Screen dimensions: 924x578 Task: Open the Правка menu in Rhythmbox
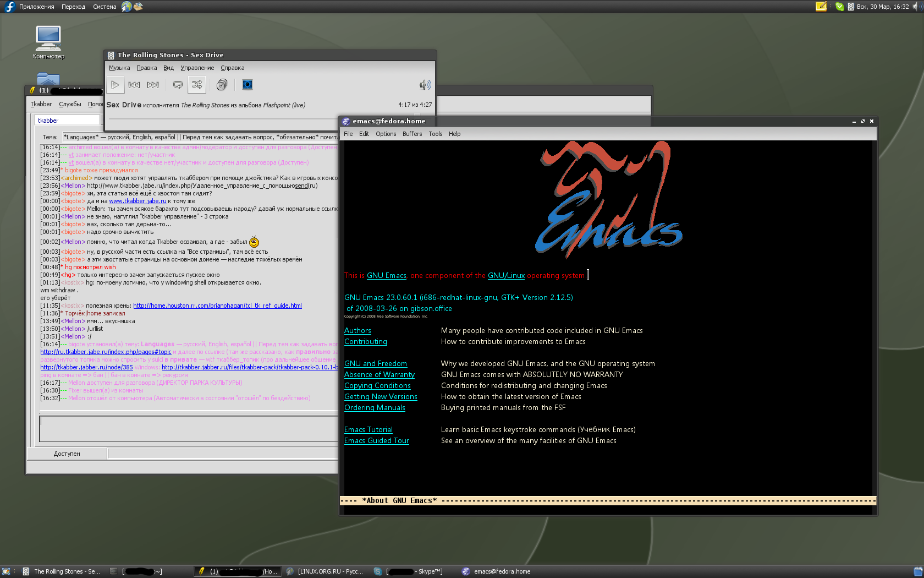click(x=147, y=68)
